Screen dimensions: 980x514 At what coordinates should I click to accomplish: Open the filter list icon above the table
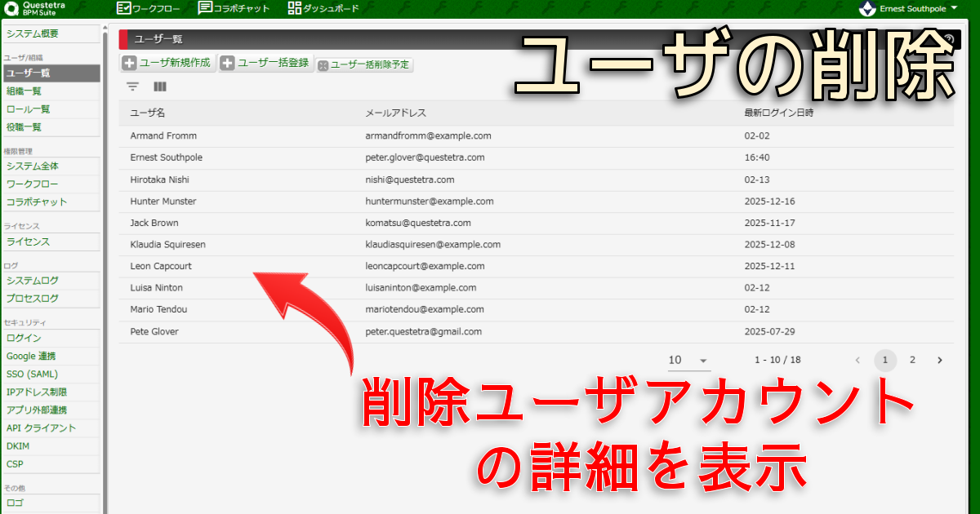click(133, 86)
